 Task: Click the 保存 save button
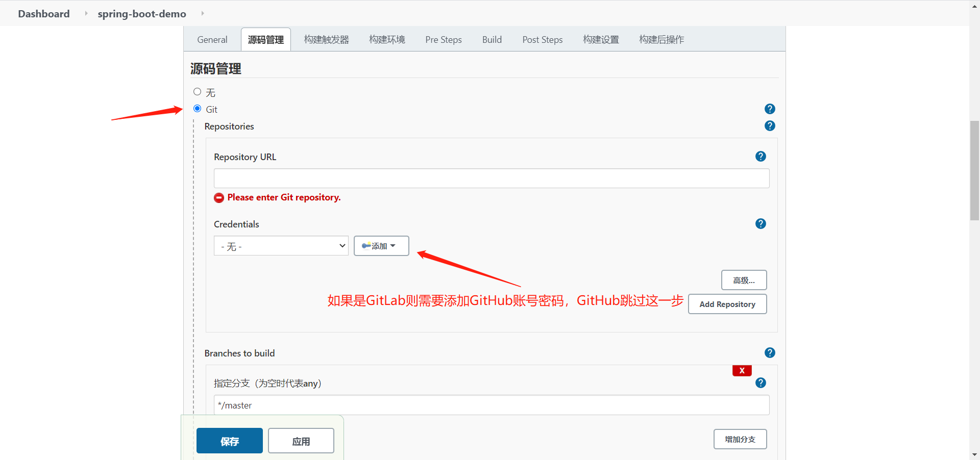(x=230, y=441)
